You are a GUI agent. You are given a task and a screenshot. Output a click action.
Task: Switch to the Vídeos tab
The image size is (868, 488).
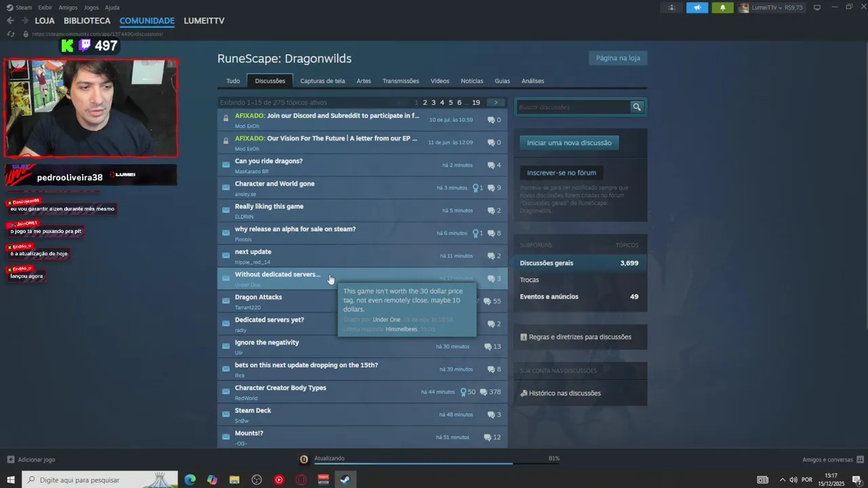coord(440,81)
